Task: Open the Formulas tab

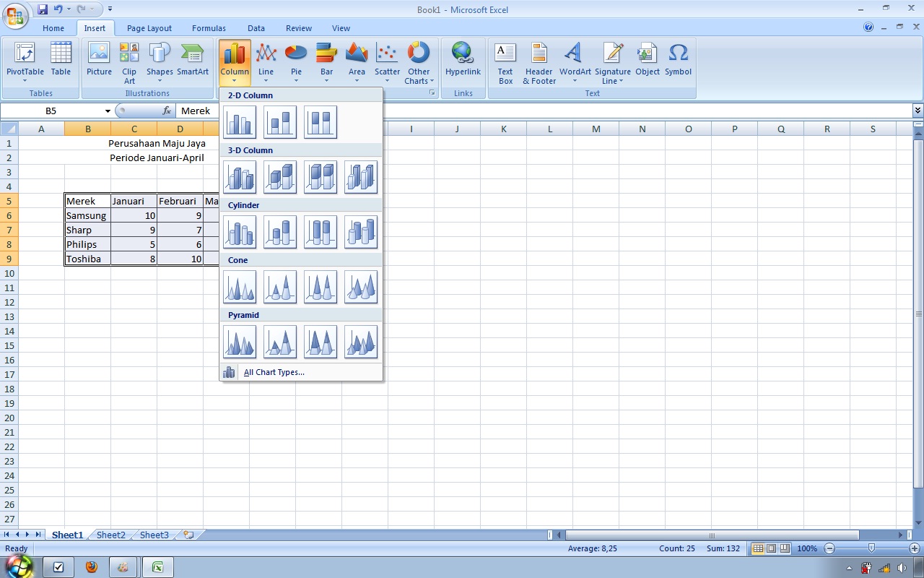Action: (x=209, y=28)
